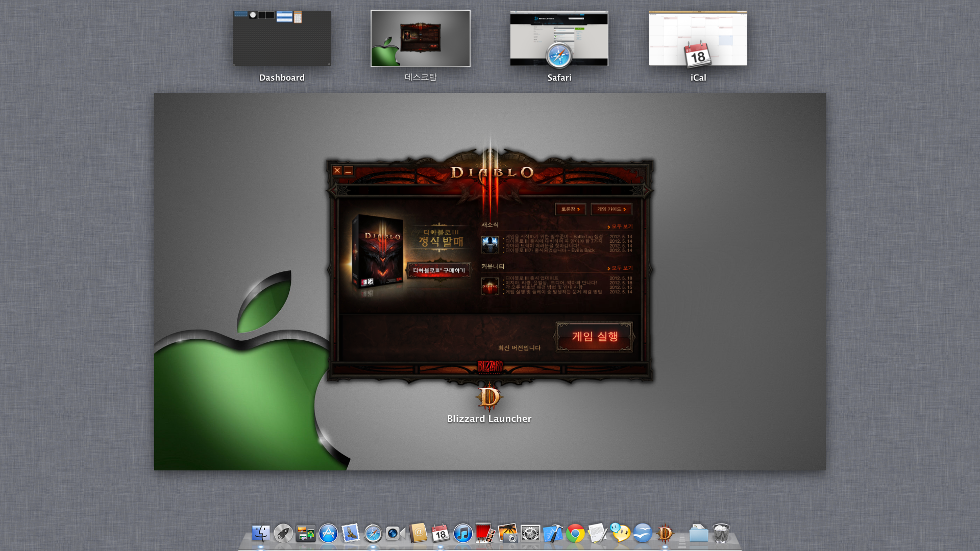Open the 게임 가이드 game guide button
Screen dimensions: 980x551
click(611, 209)
